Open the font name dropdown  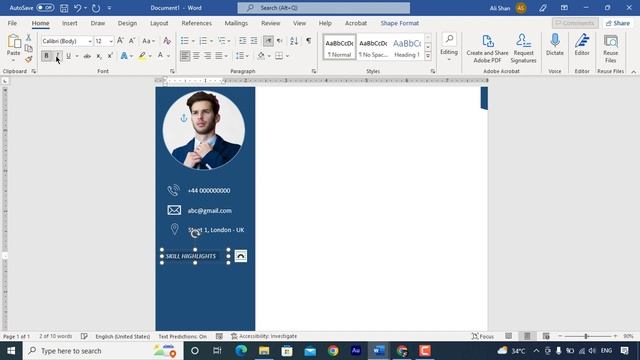point(90,41)
